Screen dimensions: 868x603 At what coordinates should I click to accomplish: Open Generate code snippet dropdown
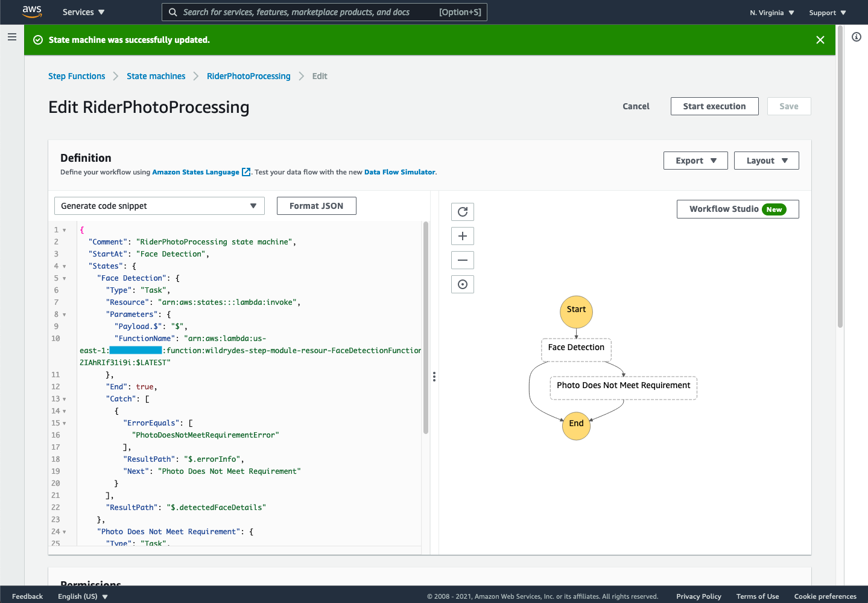pyautogui.click(x=159, y=206)
